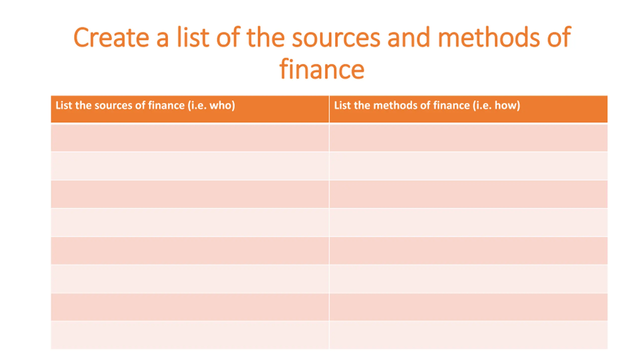Select the 'List the sources of finance' header cell
644x362 pixels.
pos(190,109)
